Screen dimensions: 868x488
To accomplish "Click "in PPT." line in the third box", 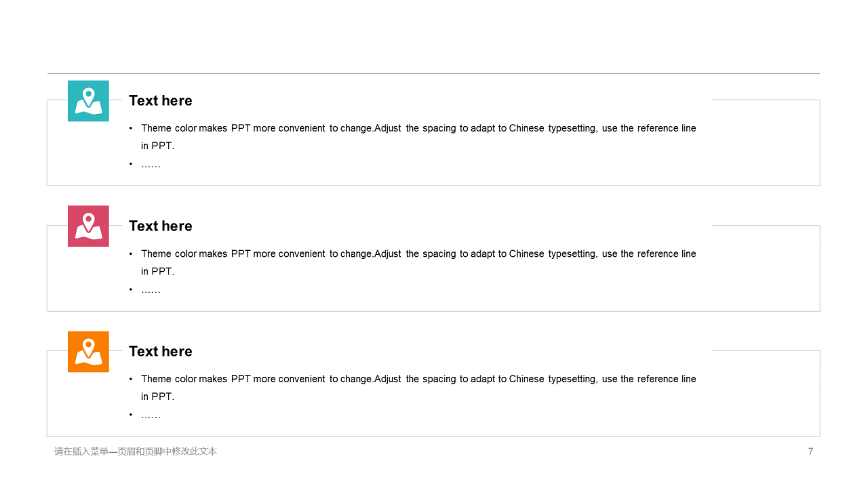I will click(x=157, y=396).
